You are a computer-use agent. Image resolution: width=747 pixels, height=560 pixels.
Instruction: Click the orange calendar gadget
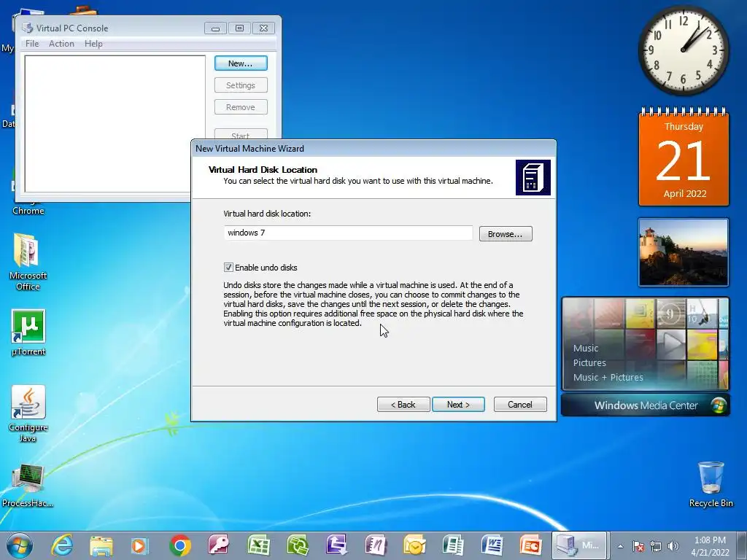(x=684, y=157)
